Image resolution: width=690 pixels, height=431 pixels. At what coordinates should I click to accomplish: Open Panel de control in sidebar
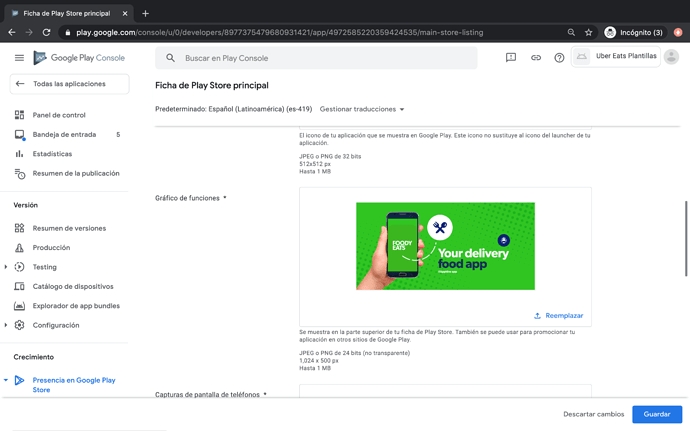coord(59,115)
